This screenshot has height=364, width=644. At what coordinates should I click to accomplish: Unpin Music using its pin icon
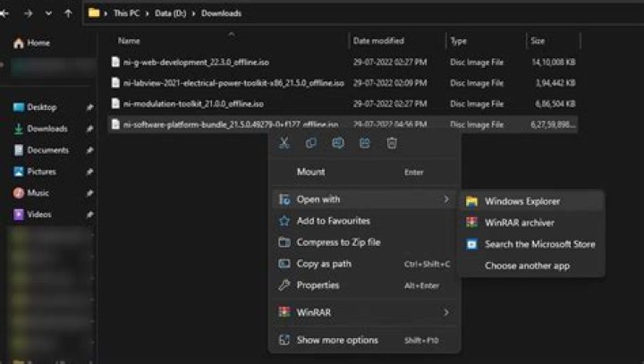89,193
